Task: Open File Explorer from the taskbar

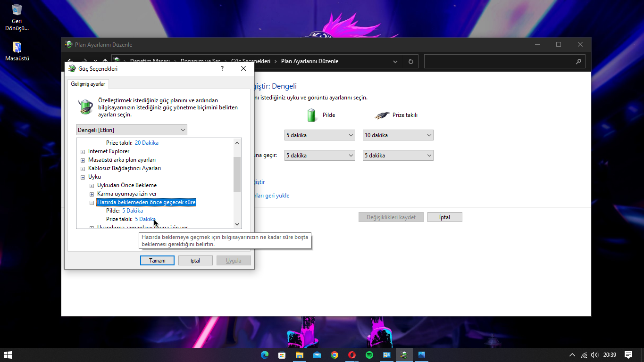Action: pyautogui.click(x=299, y=355)
